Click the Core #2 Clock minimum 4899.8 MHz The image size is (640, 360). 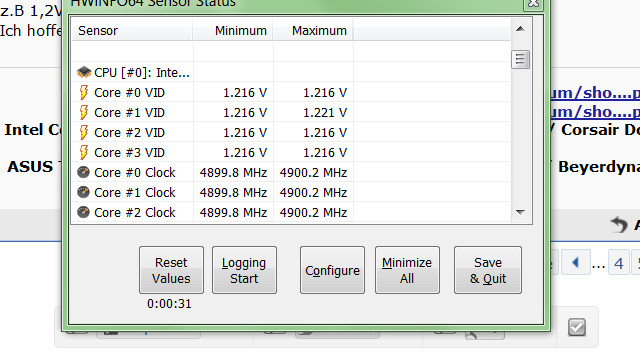coord(233,213)
